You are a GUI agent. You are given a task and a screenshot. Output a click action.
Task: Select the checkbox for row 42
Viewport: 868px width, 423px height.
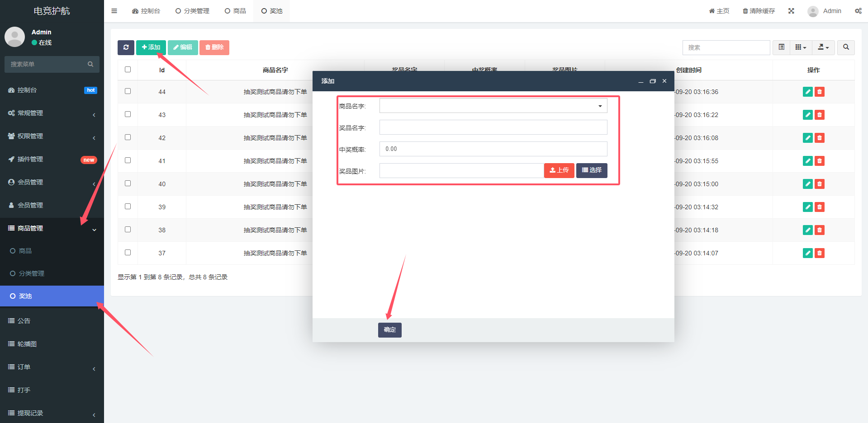[128, 137]
